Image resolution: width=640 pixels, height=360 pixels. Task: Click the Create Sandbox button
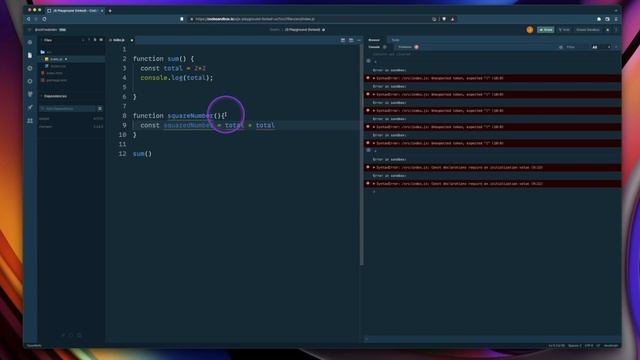(x=588, y=30)
